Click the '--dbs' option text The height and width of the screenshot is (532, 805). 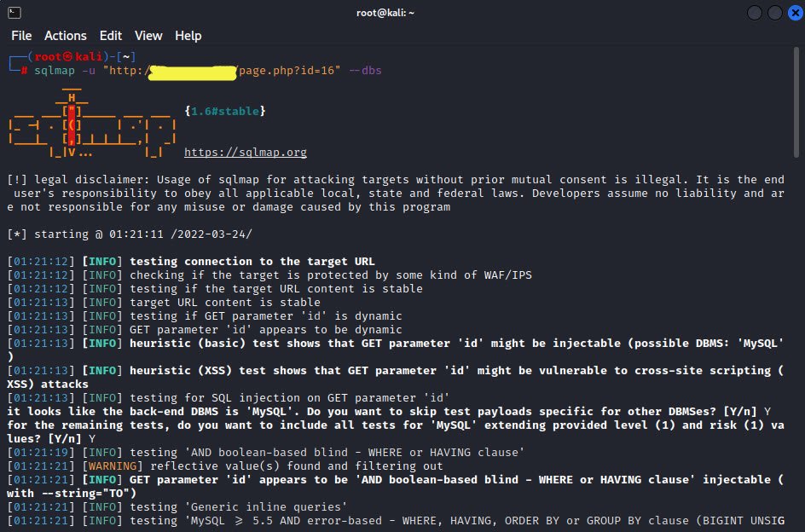(x=365, y=71)
